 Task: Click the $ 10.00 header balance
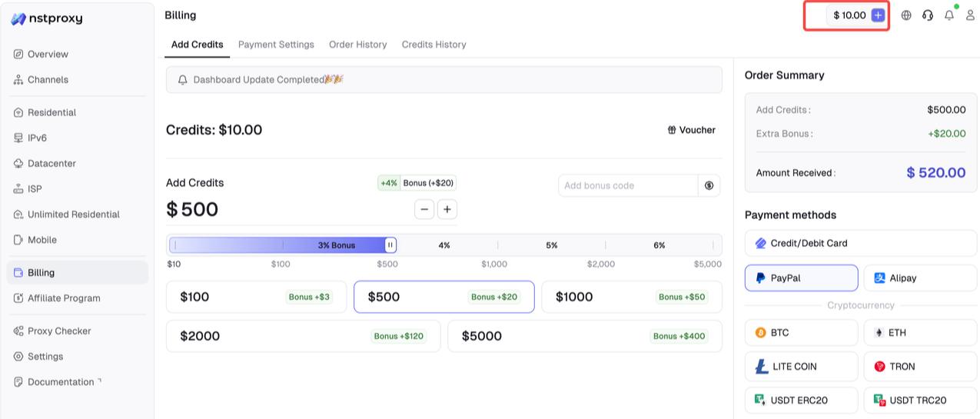pyautogui.click(x=849, y=15)
